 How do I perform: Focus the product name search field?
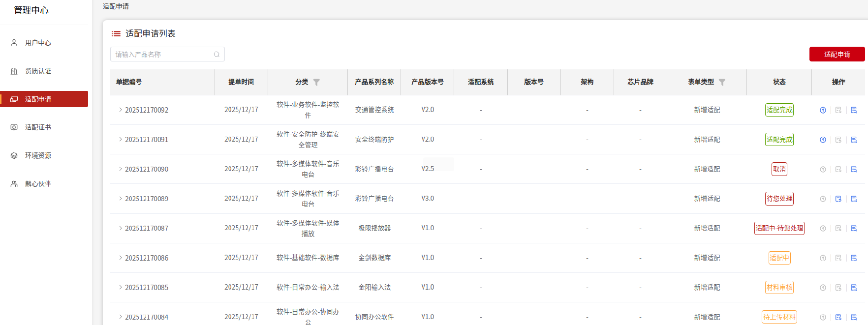(x=162, y=54)
